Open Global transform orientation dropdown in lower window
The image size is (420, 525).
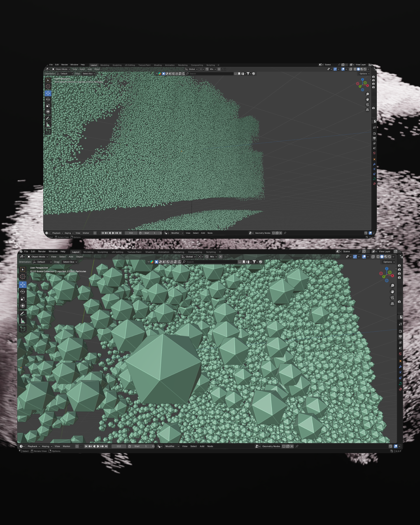189,257
